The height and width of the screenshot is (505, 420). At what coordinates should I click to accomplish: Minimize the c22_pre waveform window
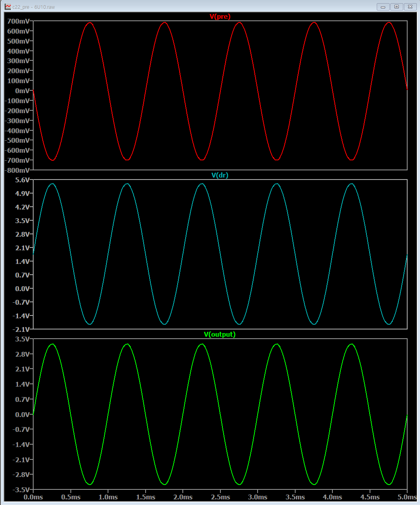click(383, 7)
